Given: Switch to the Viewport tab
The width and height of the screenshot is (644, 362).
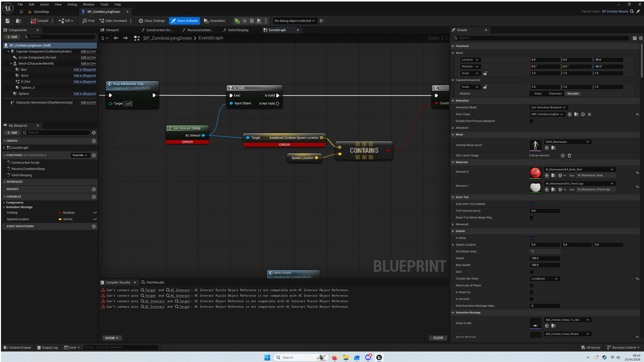Looking at the screenshot, I should click(110, 30).
